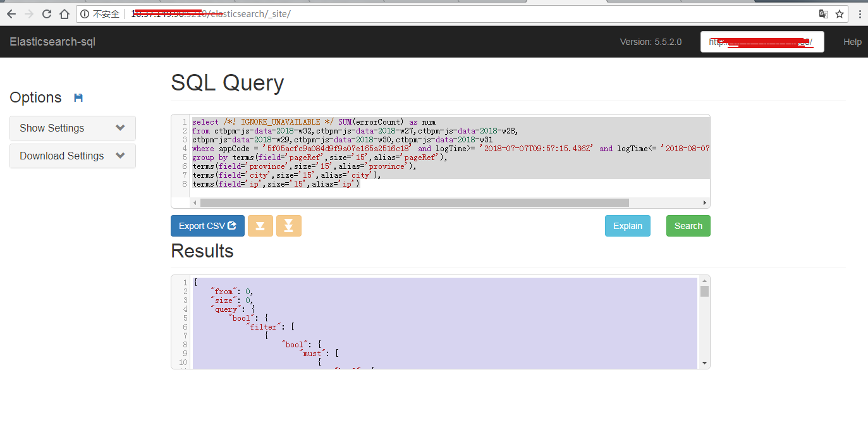Image resolution: width=868 pixels, height=439 pixels.
Task: Expand the Download Settings panel
Action: click(x=73, y=156)
